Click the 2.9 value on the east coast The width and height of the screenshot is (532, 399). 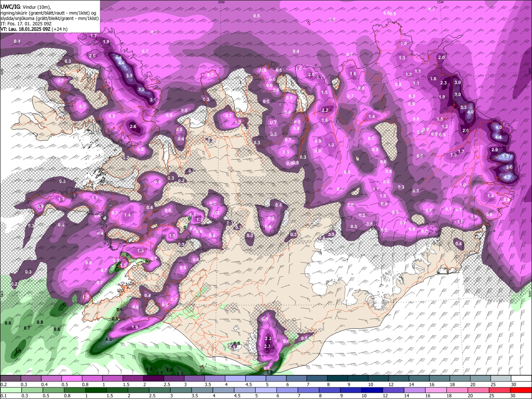tap(495, 150)
